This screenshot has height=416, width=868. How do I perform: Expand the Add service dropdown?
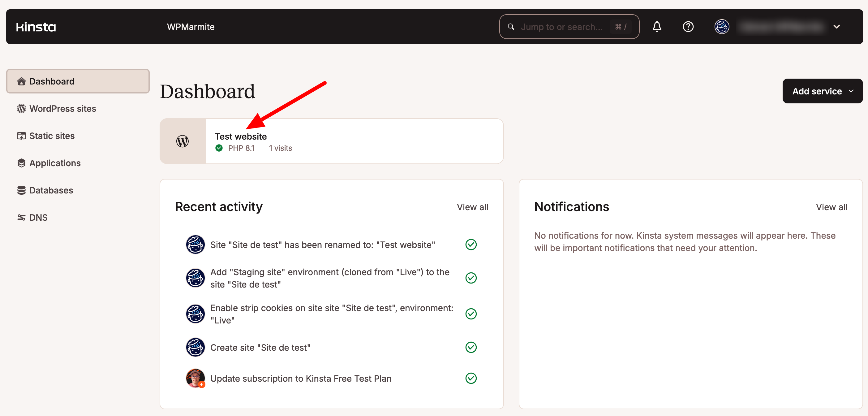[822, 91]
